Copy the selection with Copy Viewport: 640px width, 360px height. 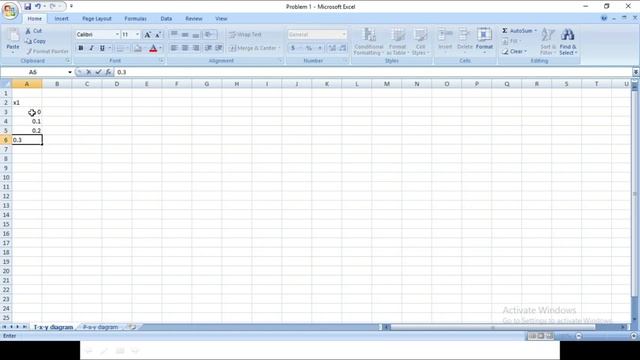pos(36,41)
